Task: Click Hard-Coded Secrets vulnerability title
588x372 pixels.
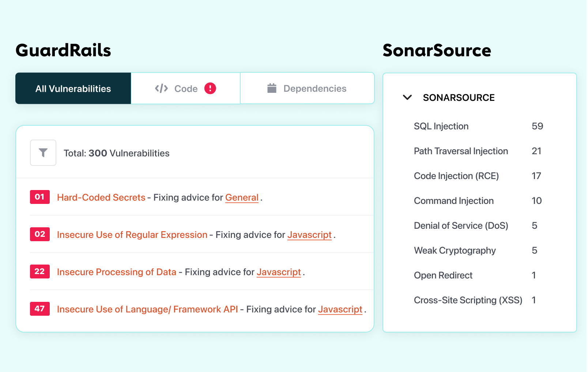Action: pos(101,197)
